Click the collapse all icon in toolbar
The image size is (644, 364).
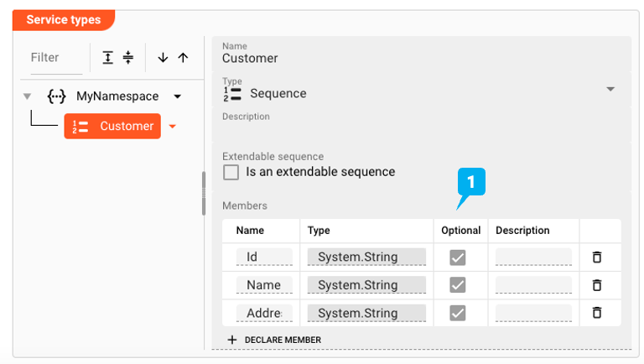(128, 58)
